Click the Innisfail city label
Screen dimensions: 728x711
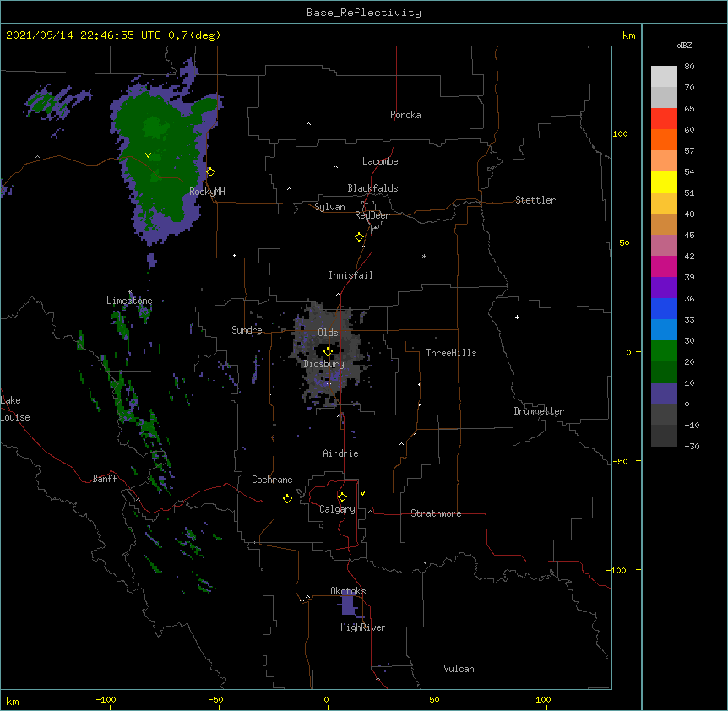[350, 275]
